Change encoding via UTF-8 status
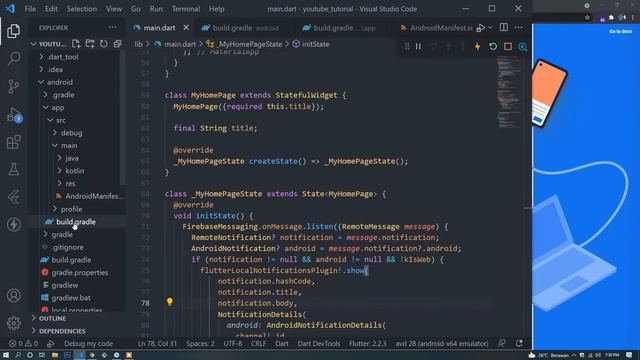 pos(233,343)
